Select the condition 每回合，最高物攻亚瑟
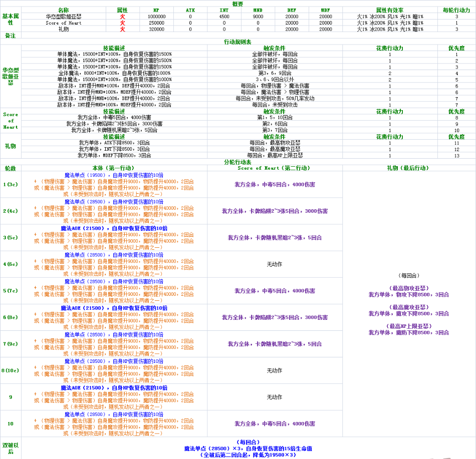 coord(275,143)
